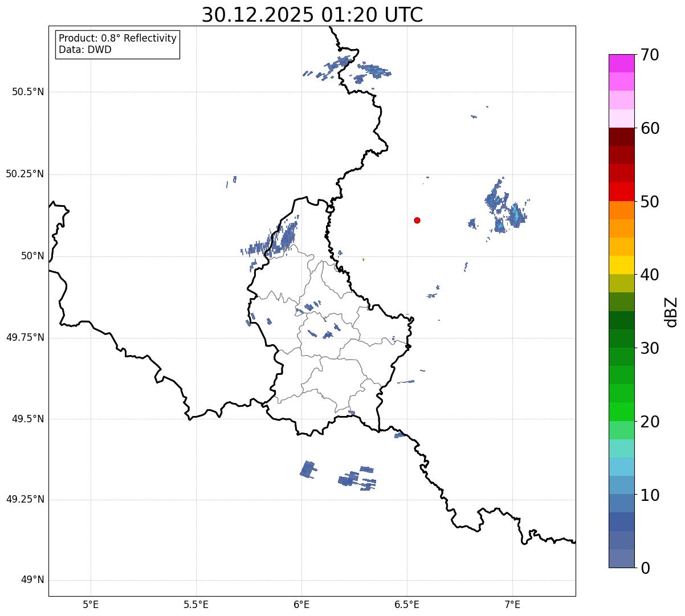Click the "Product: 0.8° Reflectivity" legend text

point(118,38)
